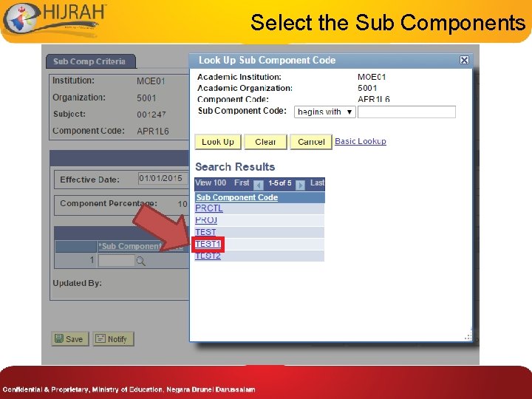Click the next results arrow icon

tap(300, 185)
